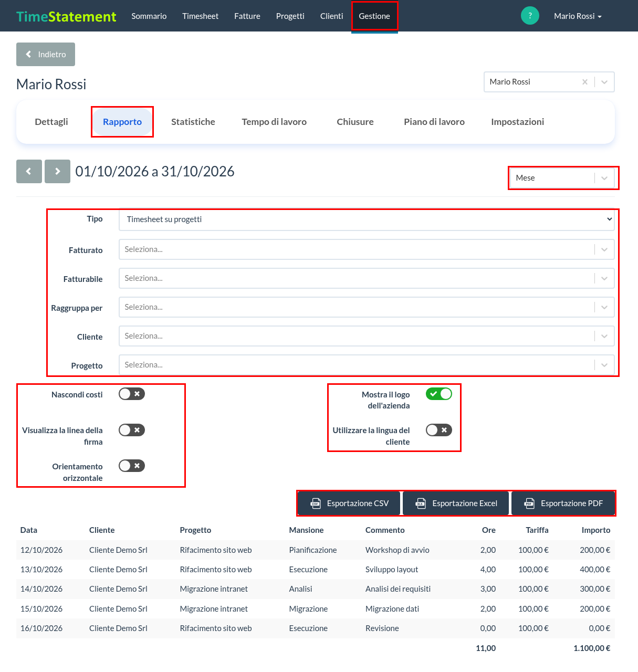Open Mario Rossi account menu
Screen dimensions: 638x672
click(x=578, y=16)
